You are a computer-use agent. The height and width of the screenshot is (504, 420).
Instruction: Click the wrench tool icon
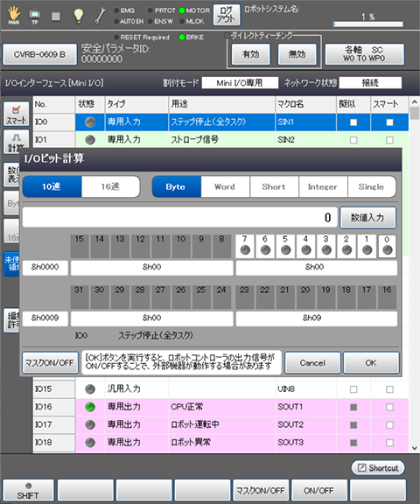(101, 16)
